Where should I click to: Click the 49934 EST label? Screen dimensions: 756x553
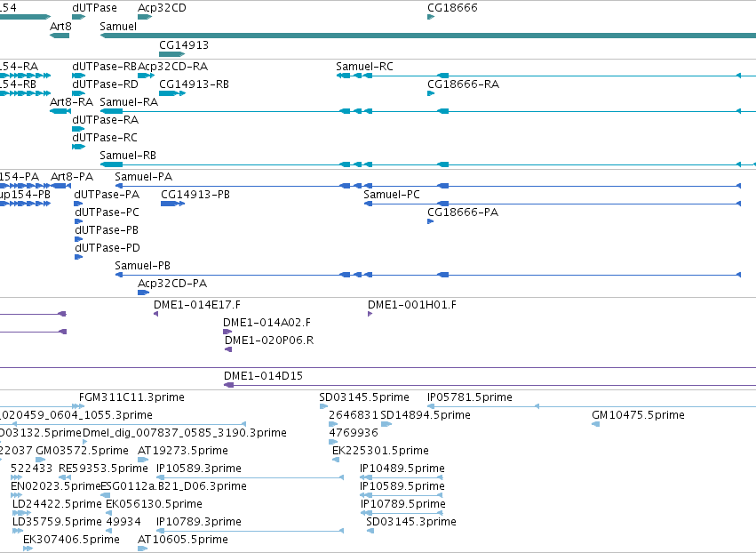point(123,522)
